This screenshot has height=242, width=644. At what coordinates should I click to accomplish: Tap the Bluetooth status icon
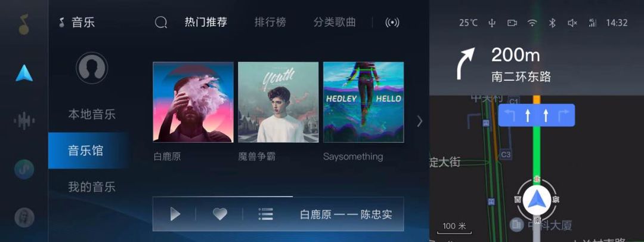click(552, 23)
